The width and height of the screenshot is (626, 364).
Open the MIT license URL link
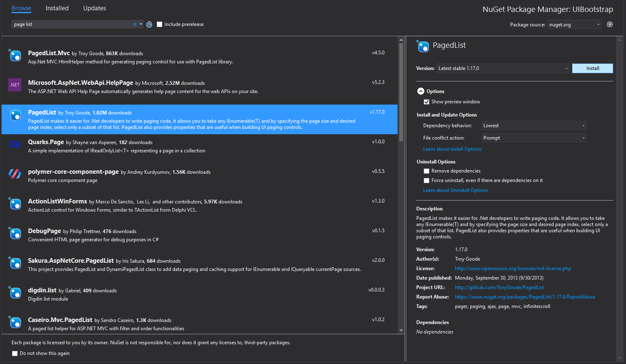pyautogui.click(x=513, y=268)
